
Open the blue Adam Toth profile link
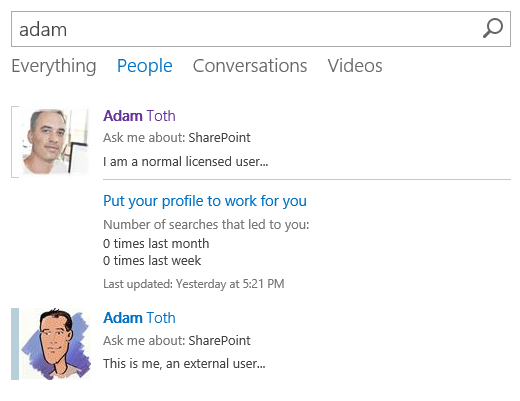[139, 318]
